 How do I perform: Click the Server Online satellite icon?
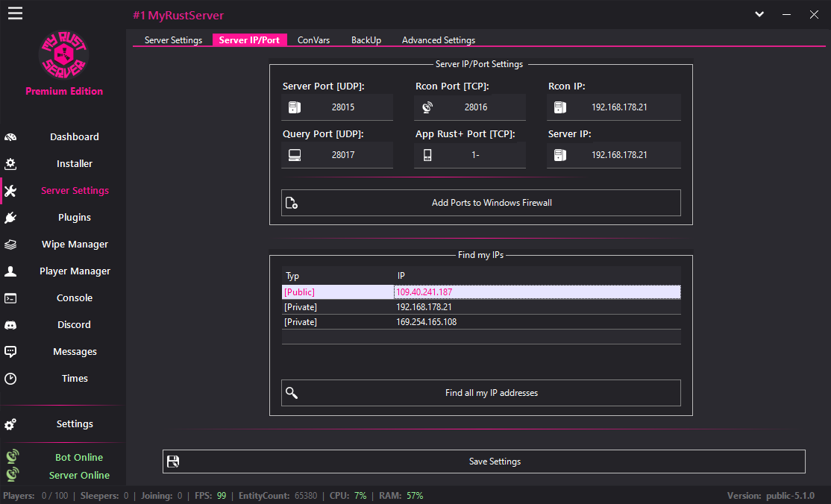coord(13,473)
